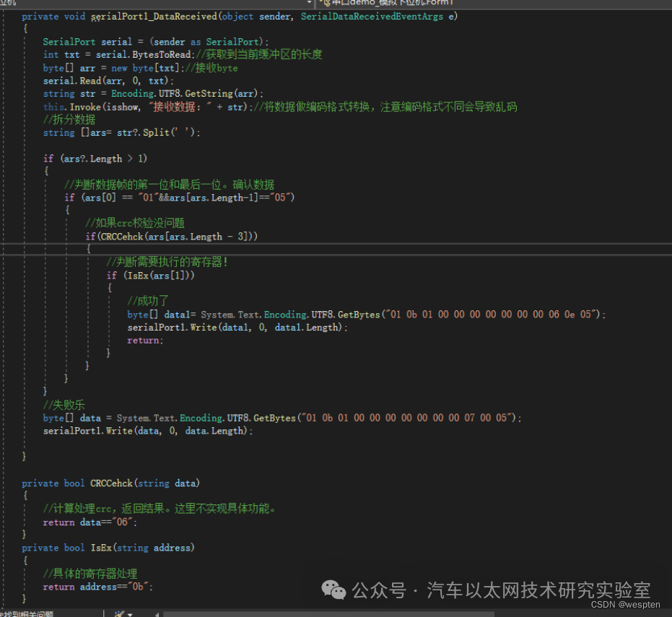Click the SerialDataReceivedEventArgs type name

tap(372, 17)
